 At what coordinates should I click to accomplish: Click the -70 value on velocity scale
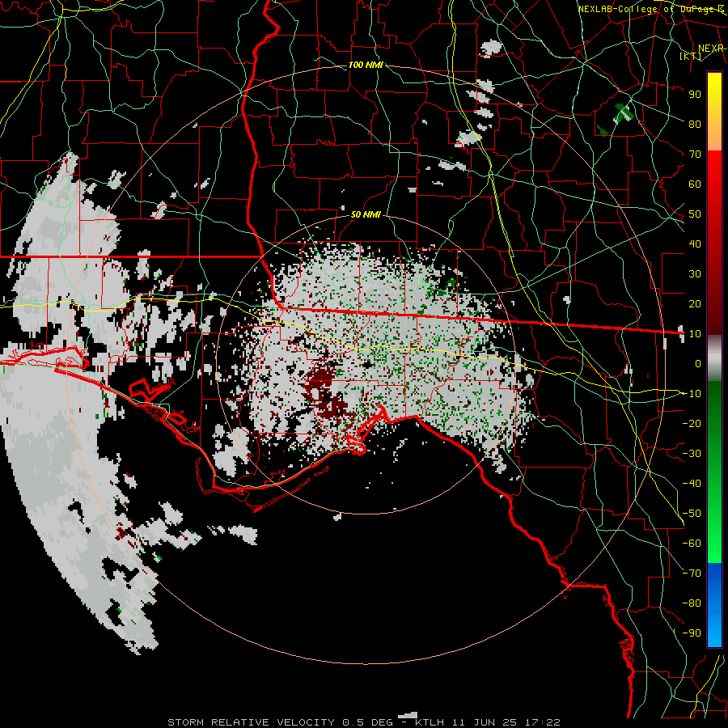pyautogui.click(x=692, y=574)
